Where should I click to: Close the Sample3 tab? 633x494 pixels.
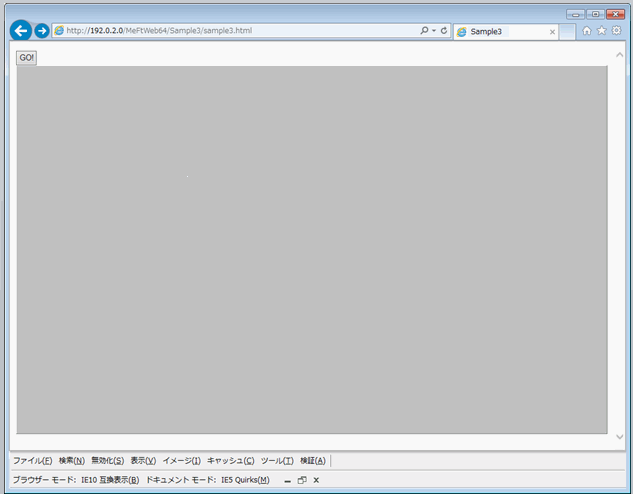click(552, 32)
